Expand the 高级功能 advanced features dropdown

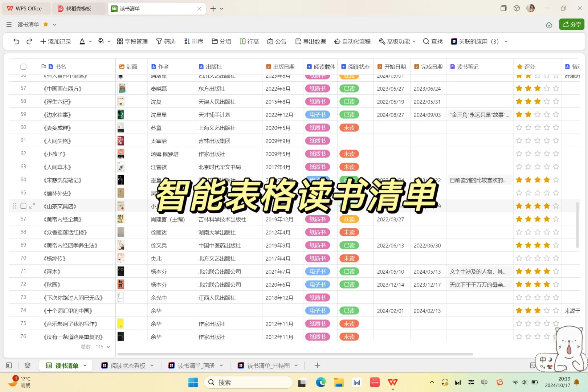pyautogui.click(x=414, y=42)
